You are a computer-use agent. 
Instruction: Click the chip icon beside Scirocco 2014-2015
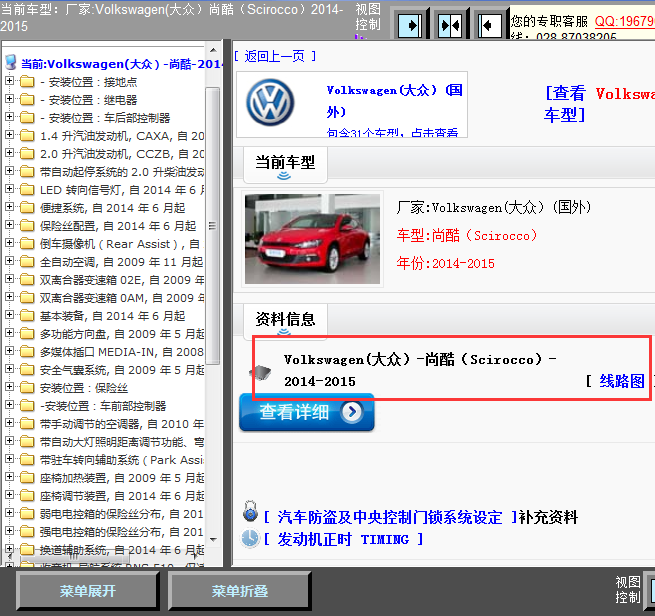click(x=260, y=372)
